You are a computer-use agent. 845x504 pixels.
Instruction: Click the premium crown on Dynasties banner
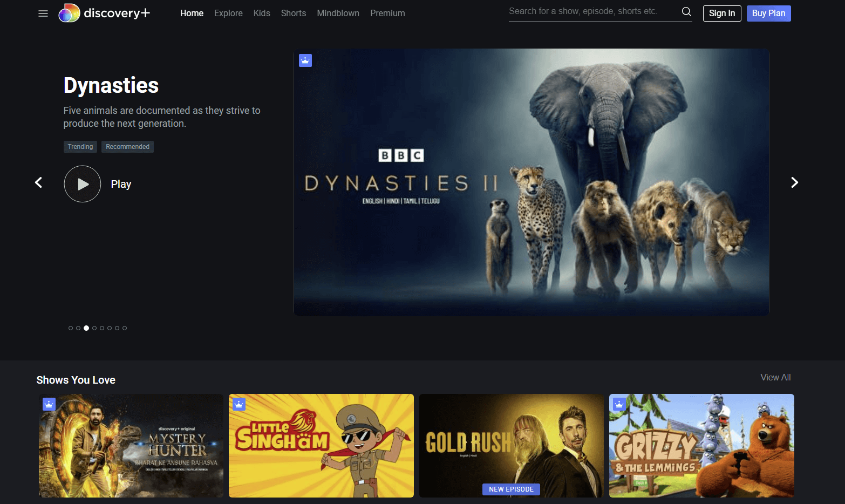tap(305, 60)
